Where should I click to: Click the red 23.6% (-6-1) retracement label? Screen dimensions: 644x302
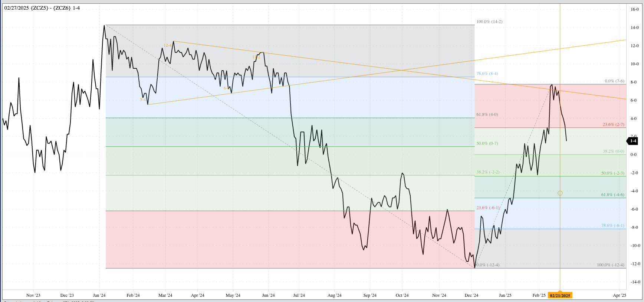tap(488, 208)
